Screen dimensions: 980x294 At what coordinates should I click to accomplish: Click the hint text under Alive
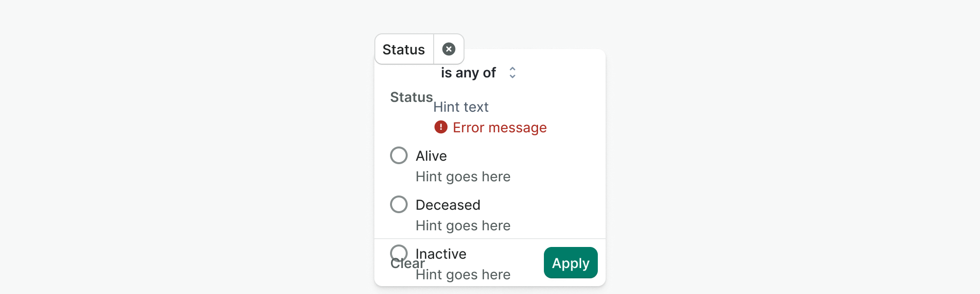[x=463, y=177]
